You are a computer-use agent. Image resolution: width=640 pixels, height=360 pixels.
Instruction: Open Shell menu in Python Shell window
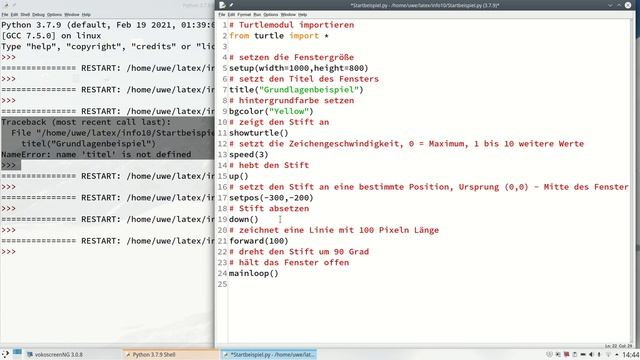[25, 15]
